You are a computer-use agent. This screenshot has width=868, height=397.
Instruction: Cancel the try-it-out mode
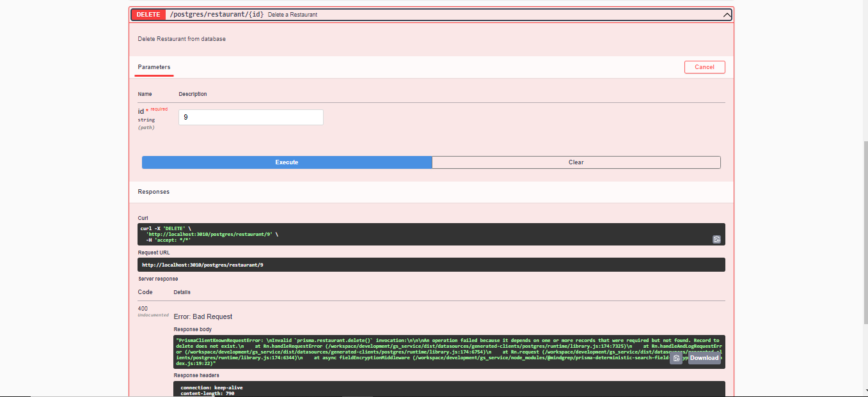(x=704, y=66)
